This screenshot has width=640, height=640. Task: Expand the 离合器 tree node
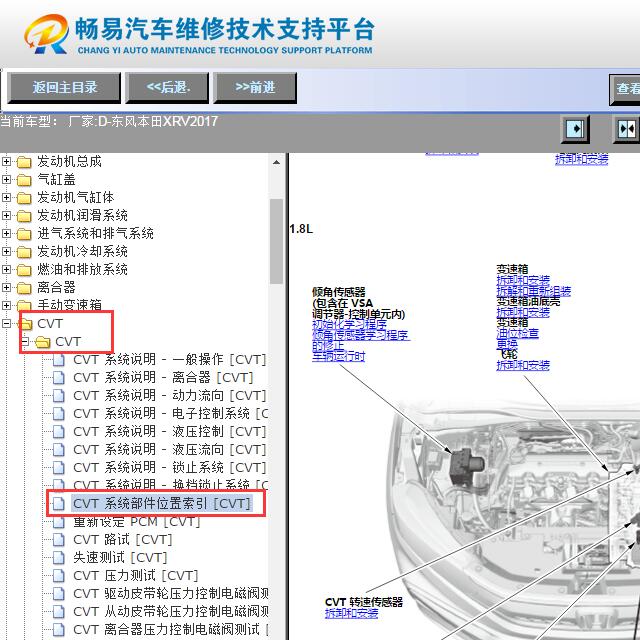tap(6, 287)
